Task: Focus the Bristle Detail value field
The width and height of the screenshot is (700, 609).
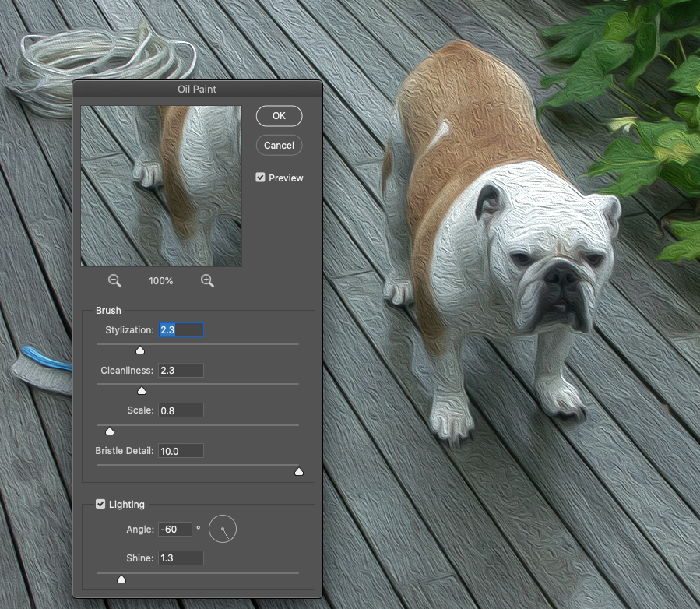Action: coord(181,451)
